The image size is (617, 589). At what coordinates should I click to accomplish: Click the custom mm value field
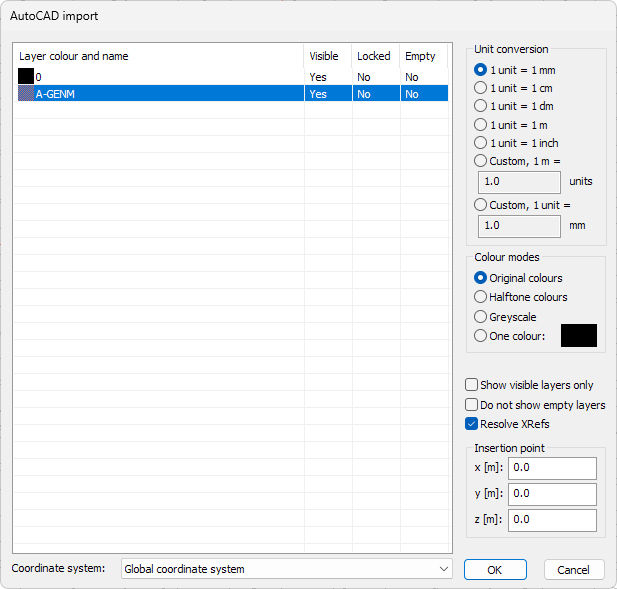tap(519, 226)
